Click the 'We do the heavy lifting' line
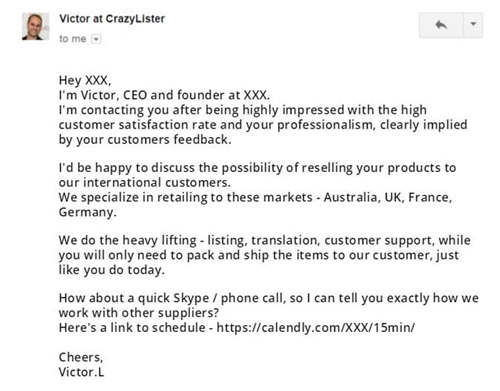Screen dimensions: 500x391 coord(265,240)
